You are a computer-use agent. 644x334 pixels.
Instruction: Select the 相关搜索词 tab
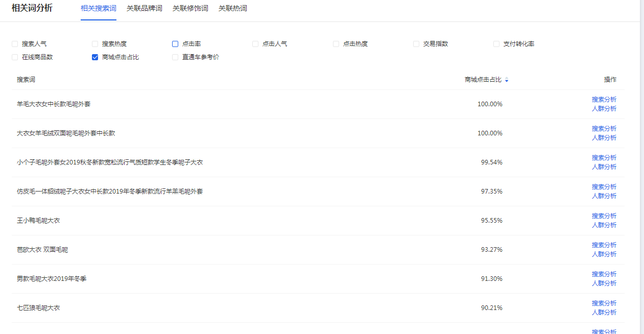[x=98, y=8]
